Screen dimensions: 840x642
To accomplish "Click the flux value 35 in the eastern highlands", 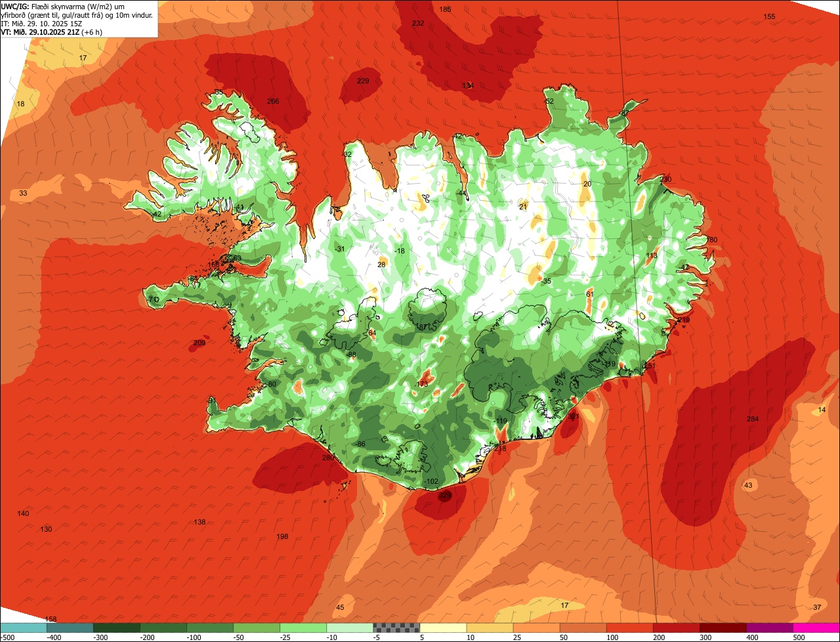I will (x=547, y=281).
